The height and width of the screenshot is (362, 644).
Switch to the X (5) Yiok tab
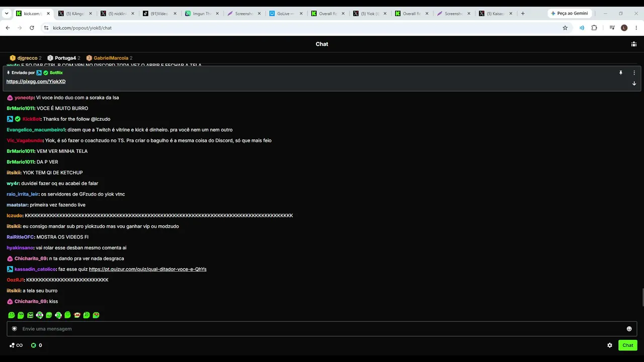pos(370,14)
